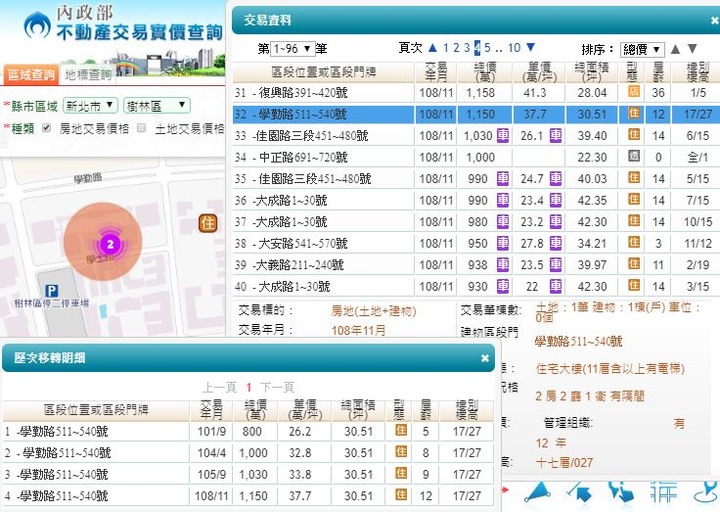Open the 1~96 record range dropdown
720x512 pixels.
tap(292, 49)
